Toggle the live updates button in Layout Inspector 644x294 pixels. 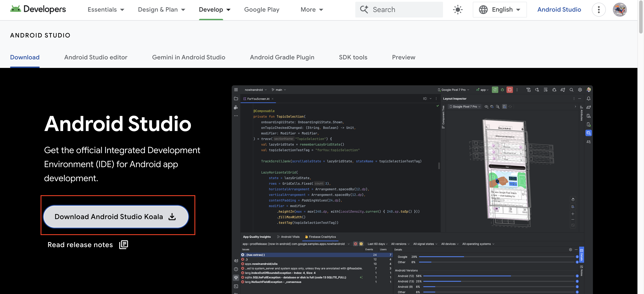pyautogui.click(x=504, y=107)
